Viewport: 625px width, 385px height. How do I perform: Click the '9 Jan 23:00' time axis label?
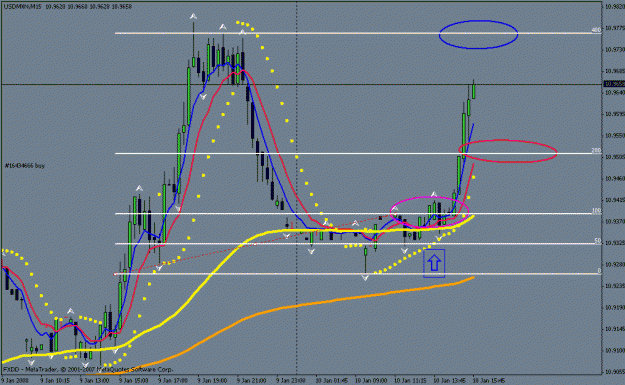[291, 381]
